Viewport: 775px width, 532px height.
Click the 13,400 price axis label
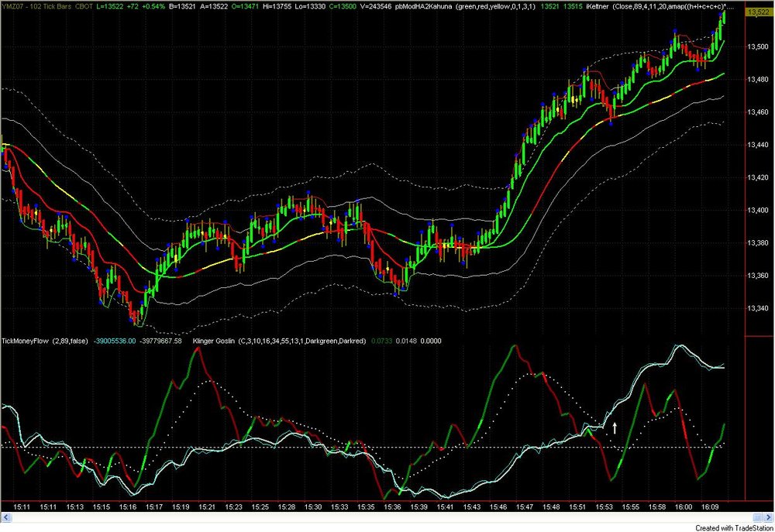point(758,210)
